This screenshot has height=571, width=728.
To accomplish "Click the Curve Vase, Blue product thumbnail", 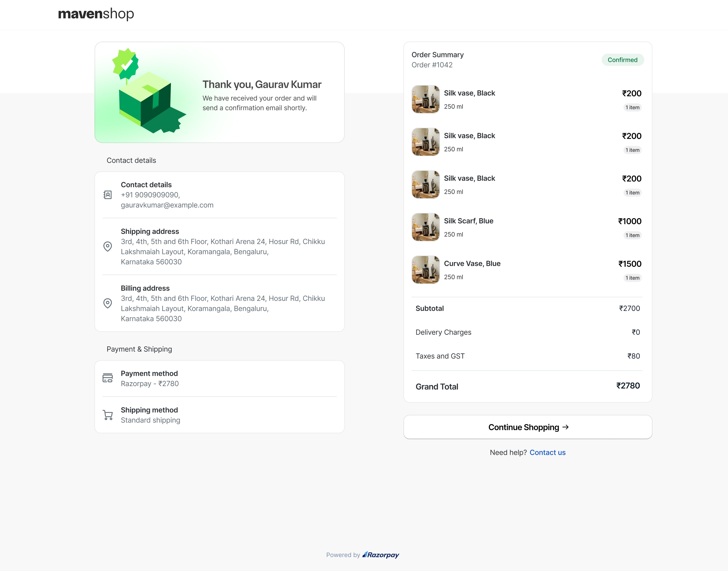I will click(425, 270).
